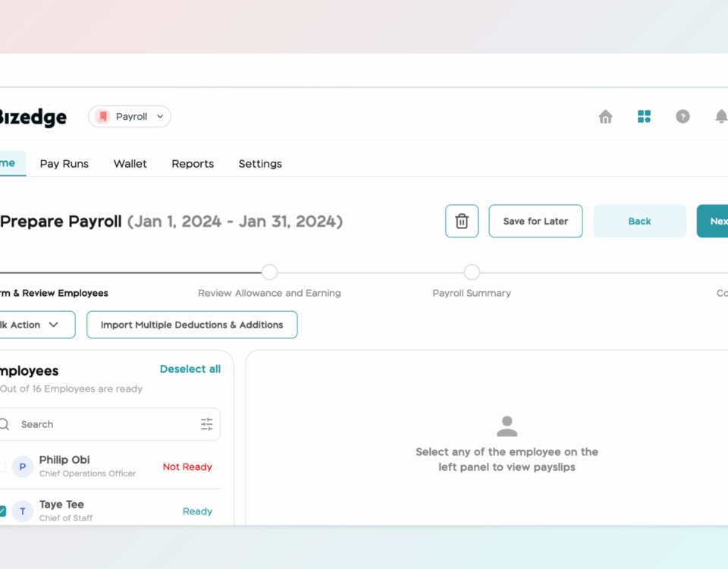This screenshot has height=569, width=728.
Task: Uncheck the Taye Tee checkbox
Action: pos(2,511)
